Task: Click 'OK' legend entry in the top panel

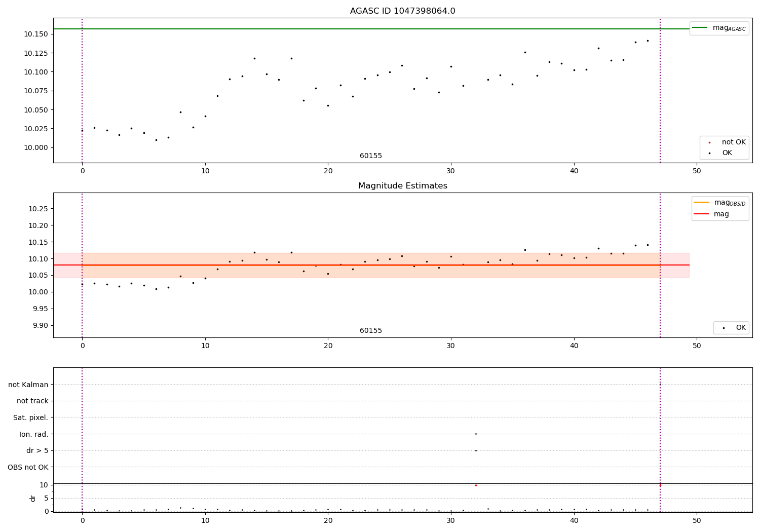Action: pos(727,153)
